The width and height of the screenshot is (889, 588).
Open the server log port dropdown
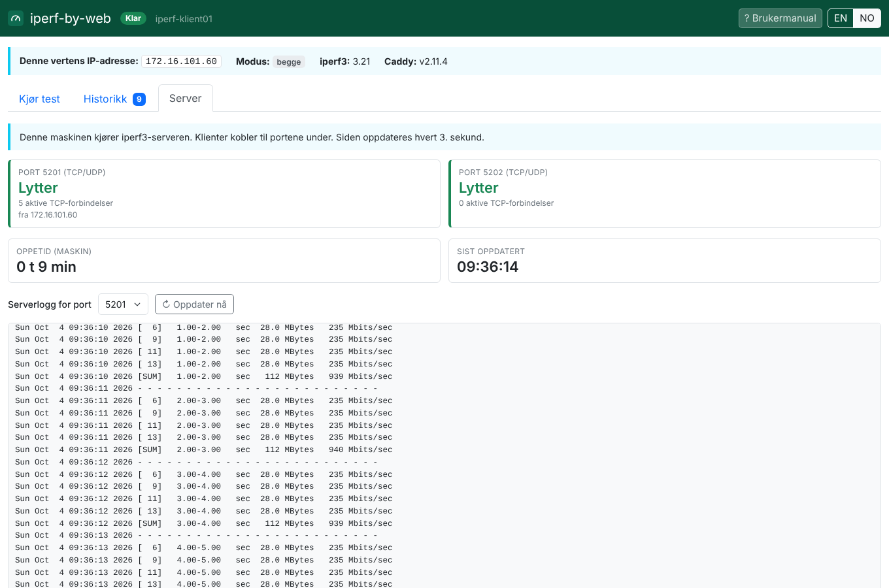click(x=123, y=304)
